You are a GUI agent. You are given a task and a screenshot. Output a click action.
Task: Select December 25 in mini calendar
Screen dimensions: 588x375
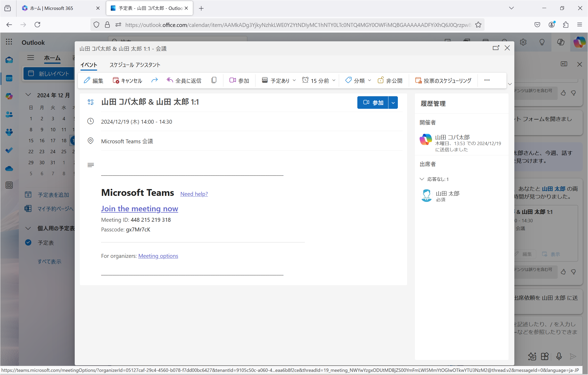click(x=64, y=151)
